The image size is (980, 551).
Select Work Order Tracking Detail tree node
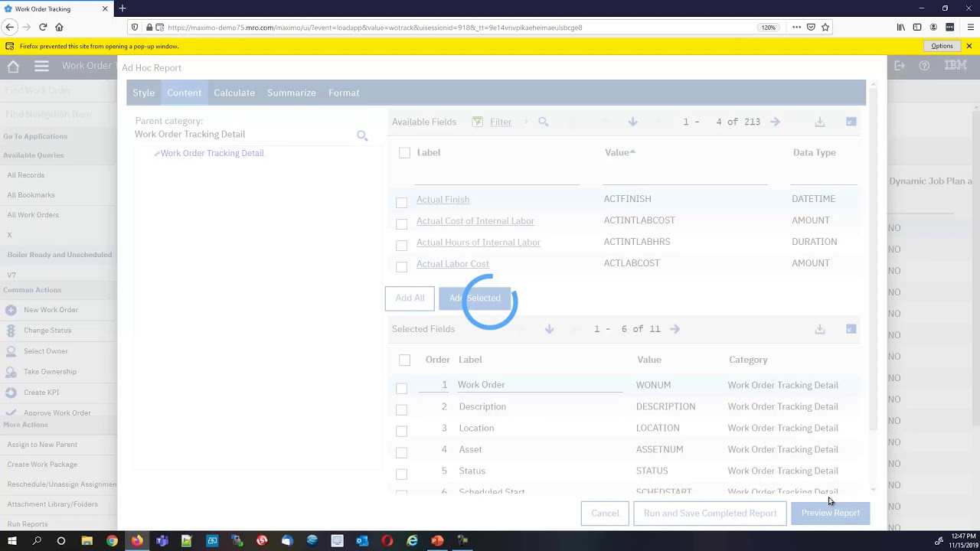point(212,153)
